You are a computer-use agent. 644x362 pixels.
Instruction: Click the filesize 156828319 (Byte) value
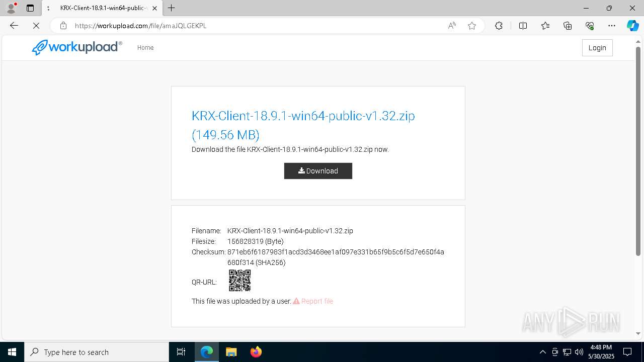(256, 241)
